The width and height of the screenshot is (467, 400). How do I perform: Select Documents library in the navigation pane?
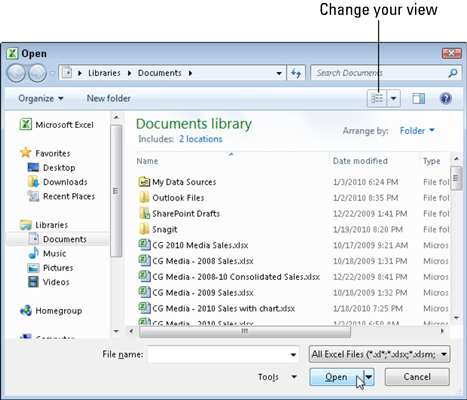coord(57,239)
